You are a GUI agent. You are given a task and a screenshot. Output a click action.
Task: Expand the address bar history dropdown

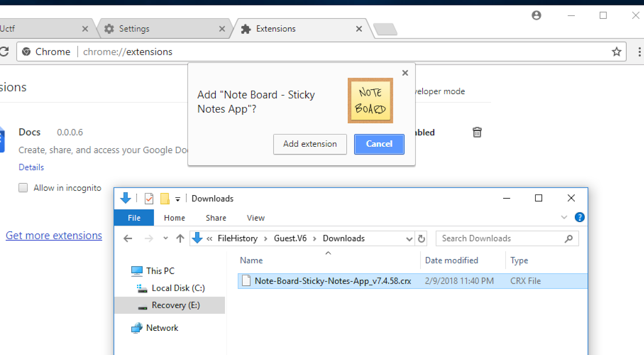point(409,239)
